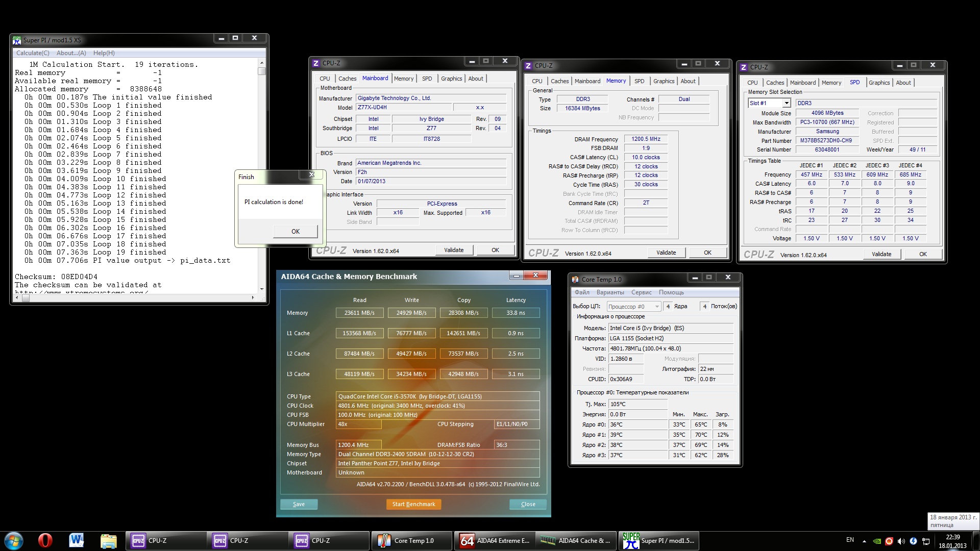This screenshot has width=980, height=551.
Task: Click the Super PI vertical scrollbar up arrow
Action: [262, 63]
